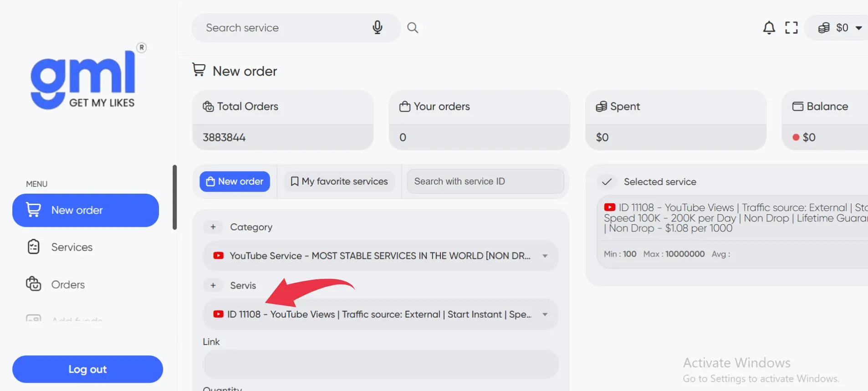Click the Spent coins icon
The width and height of the screenshot is (868, 391).
601,107
